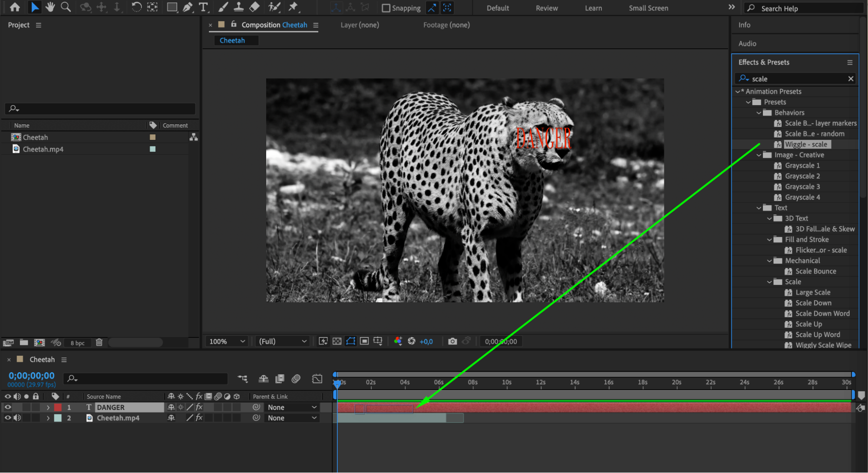Mute audio of Cheetah.mp4 layer
This screenshot has height=473, width=868.
coord(17,418)
